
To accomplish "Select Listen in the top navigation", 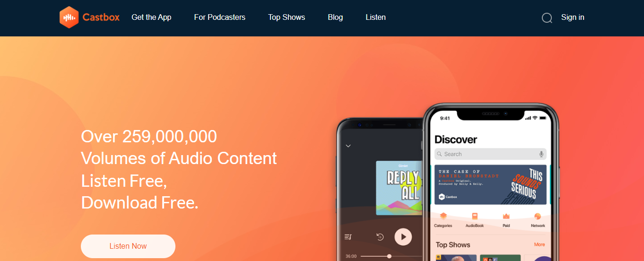I will 375,17.
